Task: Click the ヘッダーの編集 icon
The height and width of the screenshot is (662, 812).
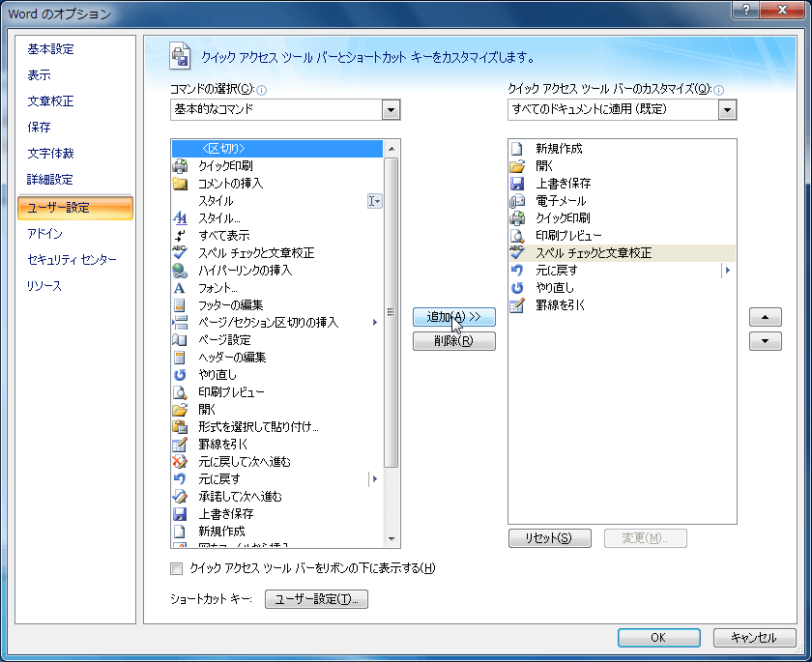Action: coord(180,358)
